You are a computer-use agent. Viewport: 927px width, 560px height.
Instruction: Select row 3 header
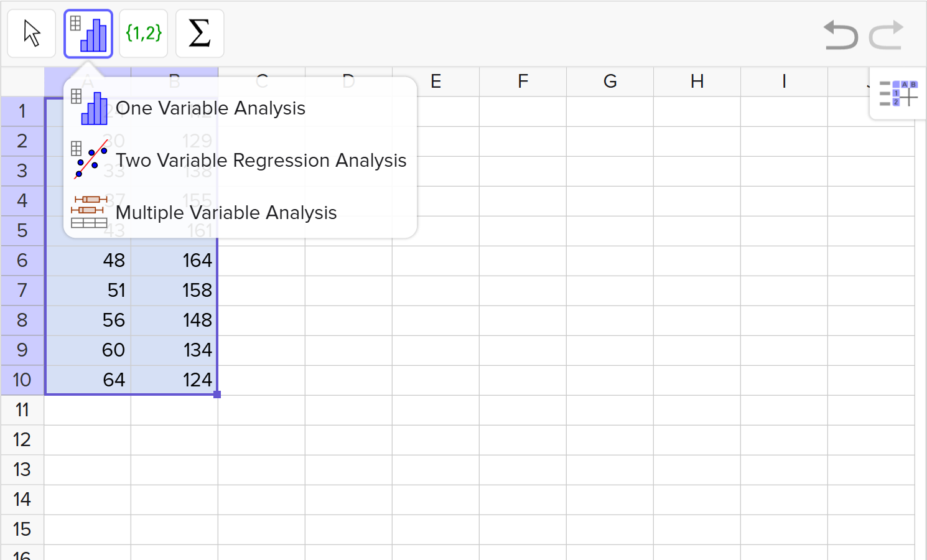pyautogui.click(x=22, y=171)
